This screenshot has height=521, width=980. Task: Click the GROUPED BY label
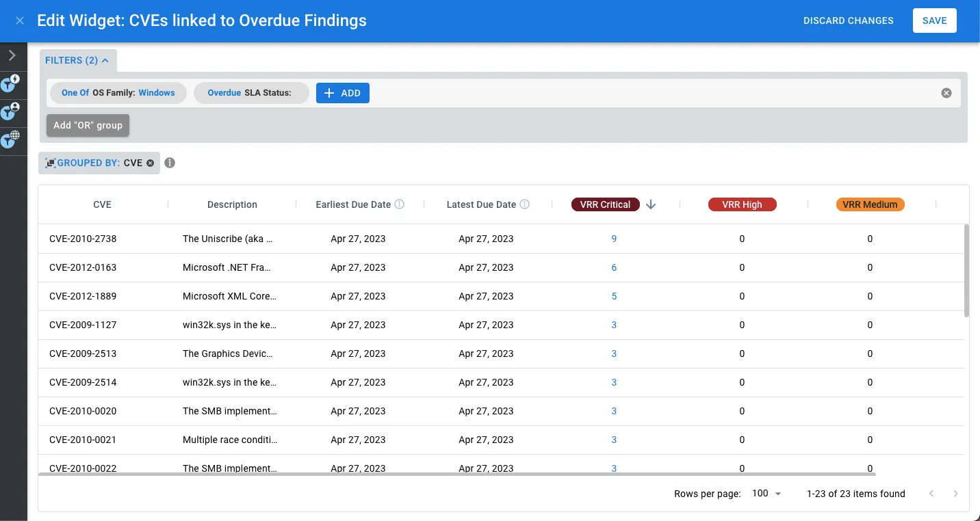click(89, 163)
